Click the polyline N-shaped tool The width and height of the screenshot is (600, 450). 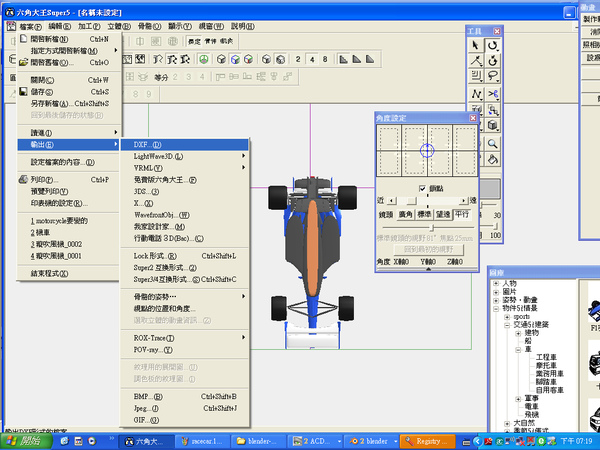point(477,94)
